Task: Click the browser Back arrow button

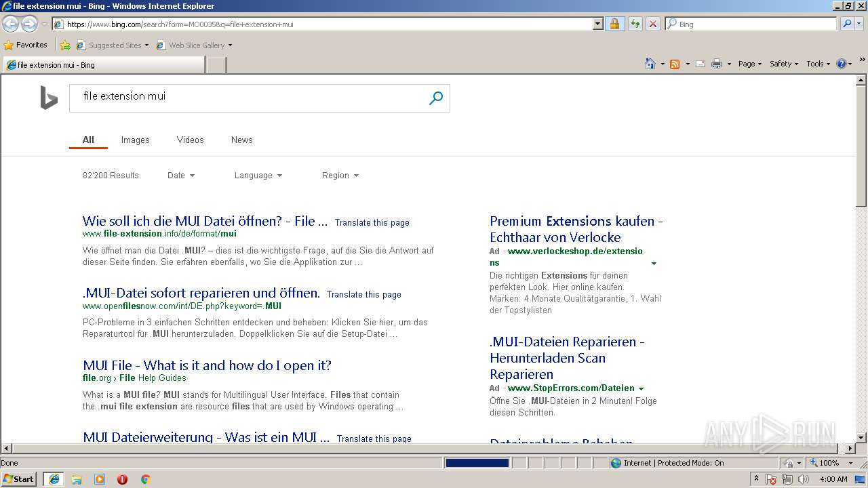Action: 10,24
